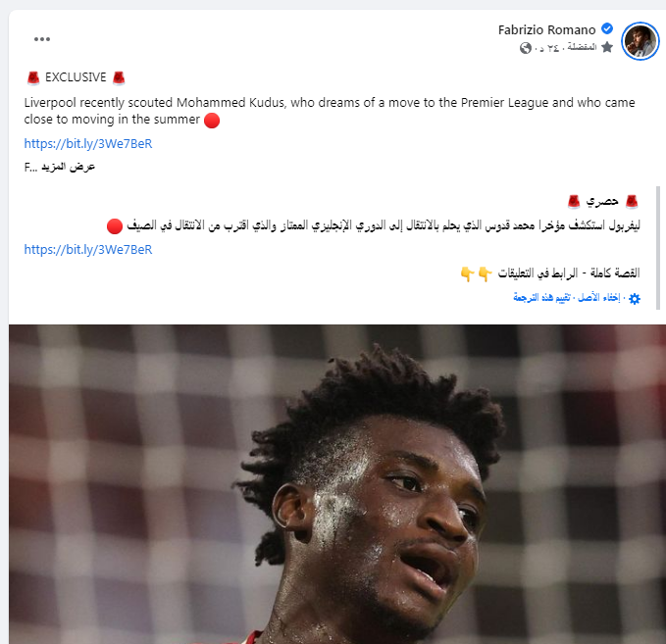This screenshot has height=644, width=666.
Task: Open the three-dot post options menu
Action: click(42, 39)
